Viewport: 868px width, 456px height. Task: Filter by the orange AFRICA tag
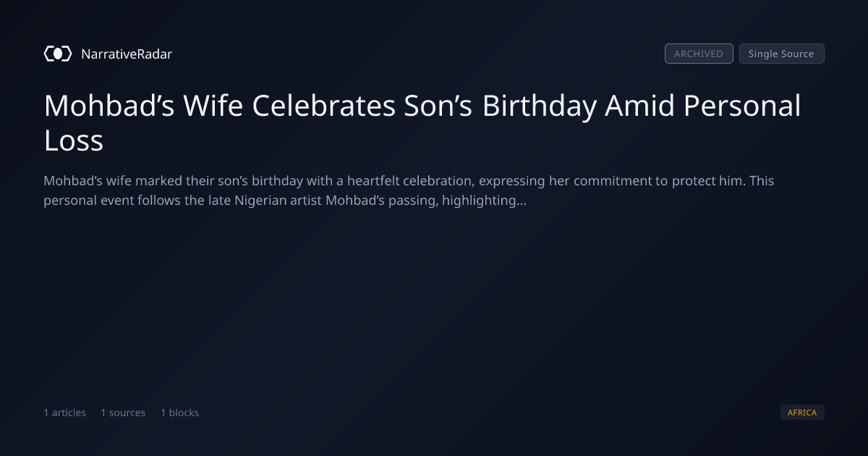[802, 413]
